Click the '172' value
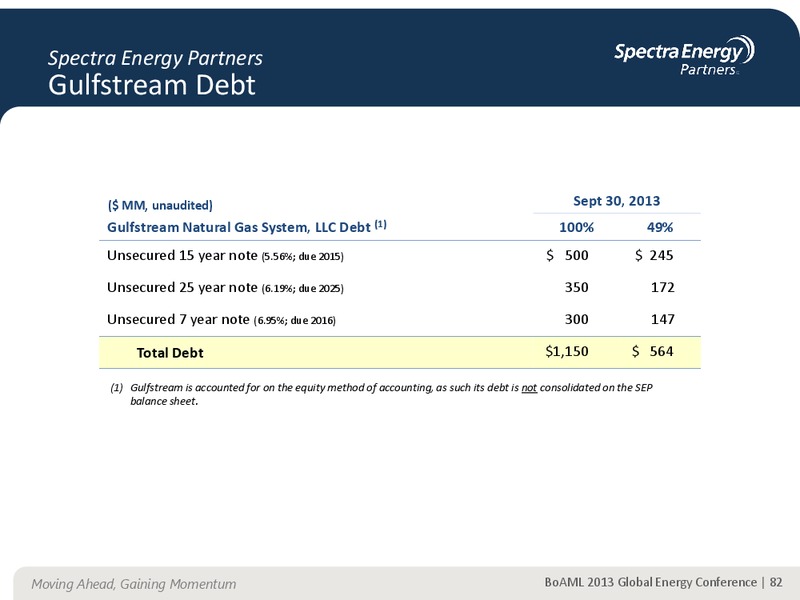Screen dimensions: 800x600 click(x=663, y=287)
